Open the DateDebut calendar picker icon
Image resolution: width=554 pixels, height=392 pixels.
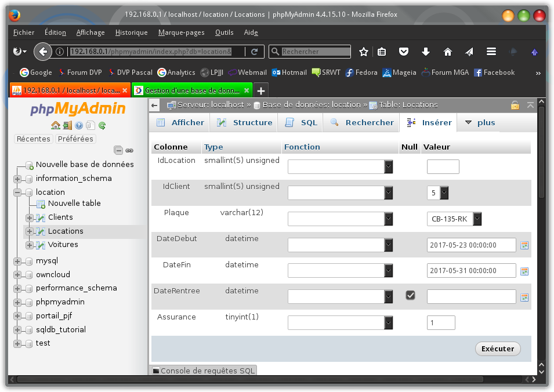point(524,245)
